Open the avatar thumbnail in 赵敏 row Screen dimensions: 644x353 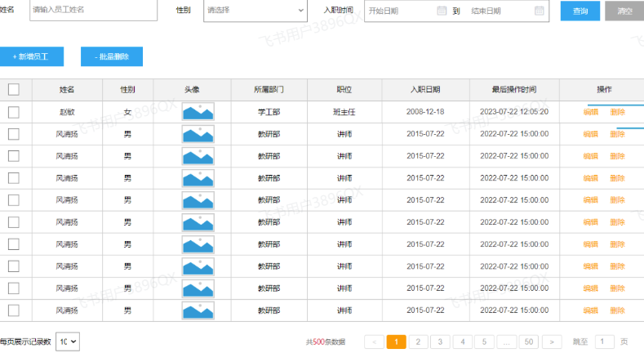click(198, 112)
